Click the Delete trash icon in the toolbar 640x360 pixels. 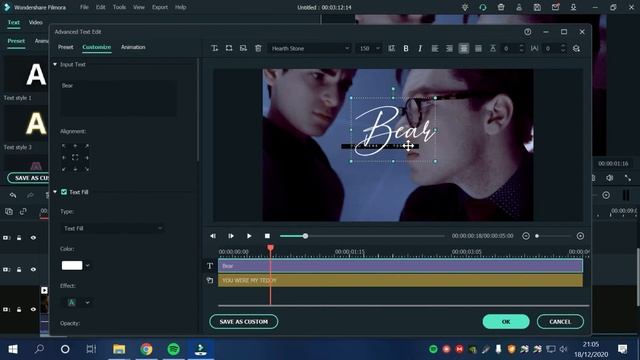tap(258, 48)
